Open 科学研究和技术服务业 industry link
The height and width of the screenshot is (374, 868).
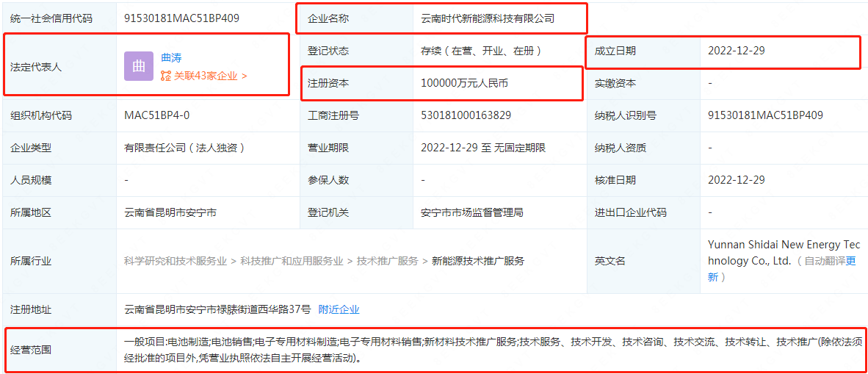tap(176, 261)
